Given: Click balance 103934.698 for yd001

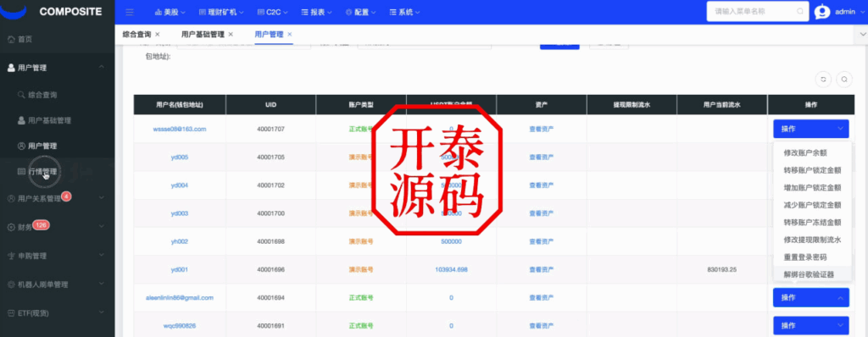Looking at the screenshot, I should (x=451, y=269).
